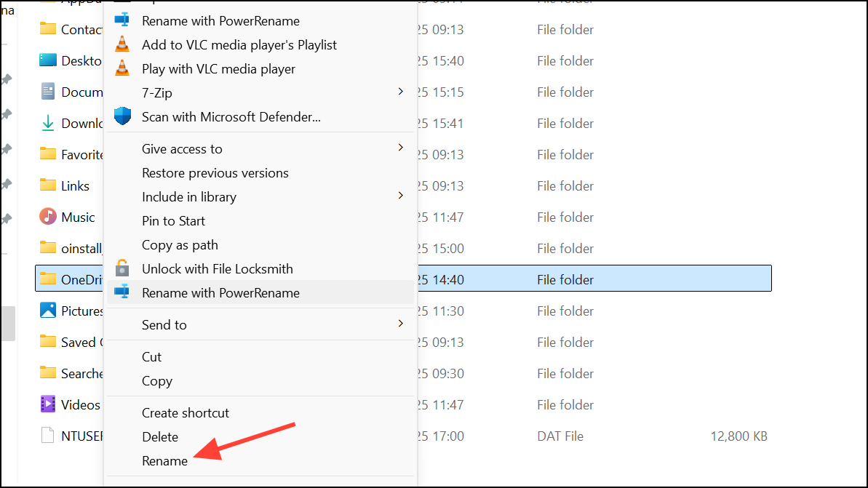The height and width of the screenshot is (488, 868).
Task: Click the Pictures folder icon in the sidebar
Action: (48, 311)
